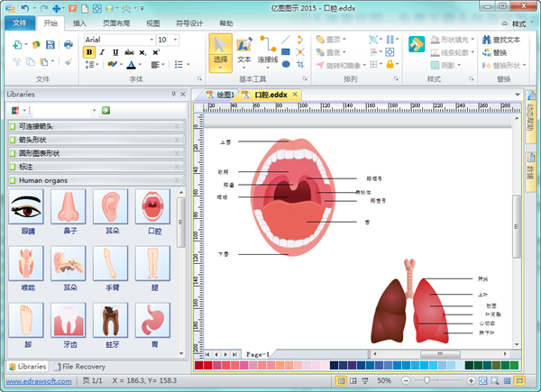541x392 pixels.
Task: Open the Arial font name dropdown
Action: point(150,40)
